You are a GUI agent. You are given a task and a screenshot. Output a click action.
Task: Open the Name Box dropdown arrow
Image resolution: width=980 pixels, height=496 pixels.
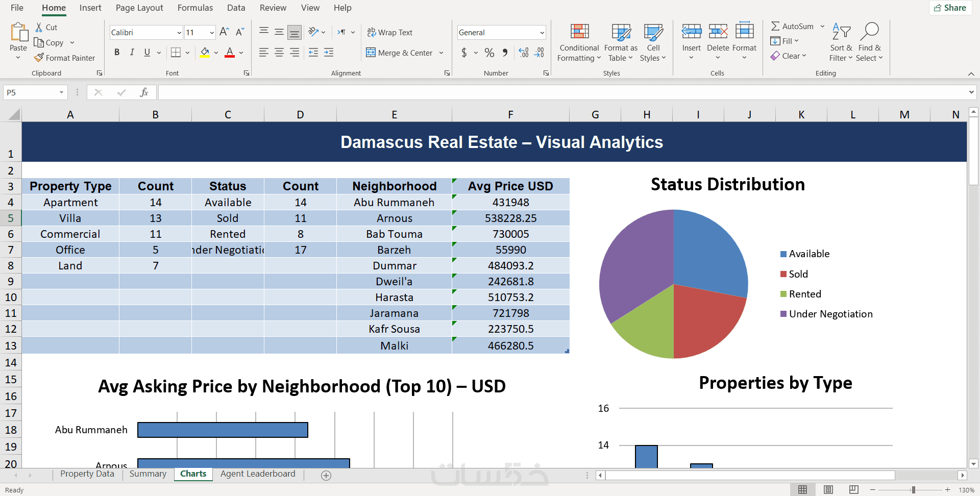pyautogui.click(x=61, y=92)
